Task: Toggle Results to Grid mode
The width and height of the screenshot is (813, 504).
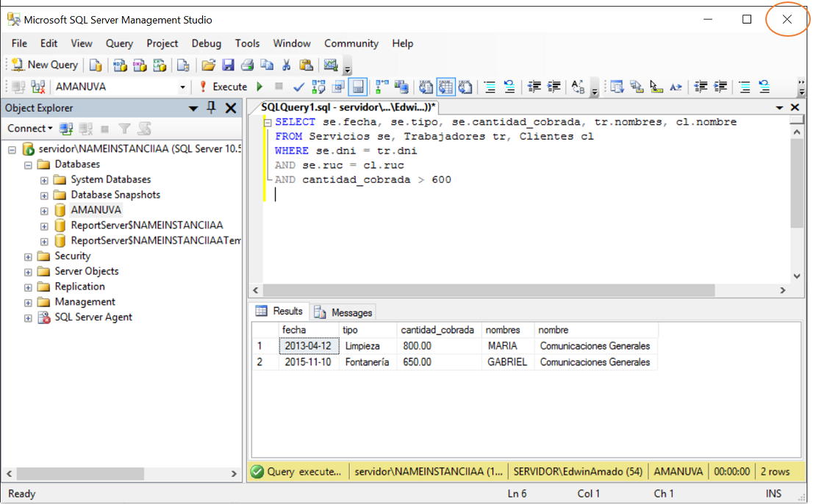Action: click(445, 87)
